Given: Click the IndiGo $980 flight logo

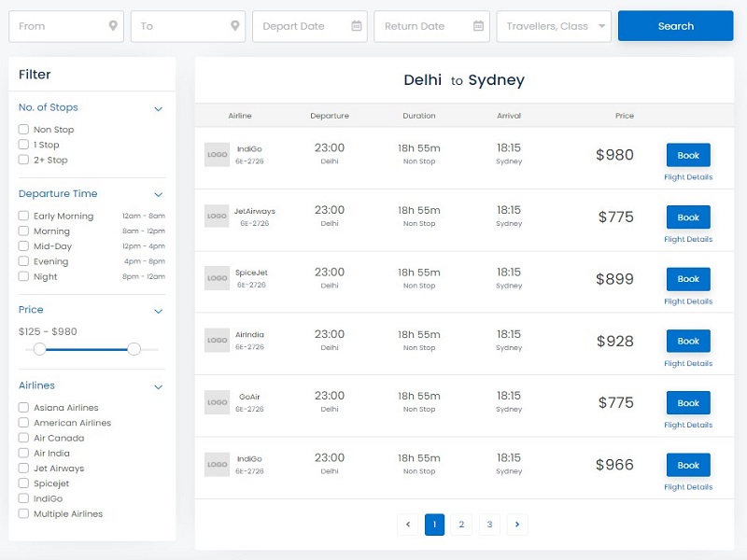Looking at the screenshot, I should pos(217,155).
